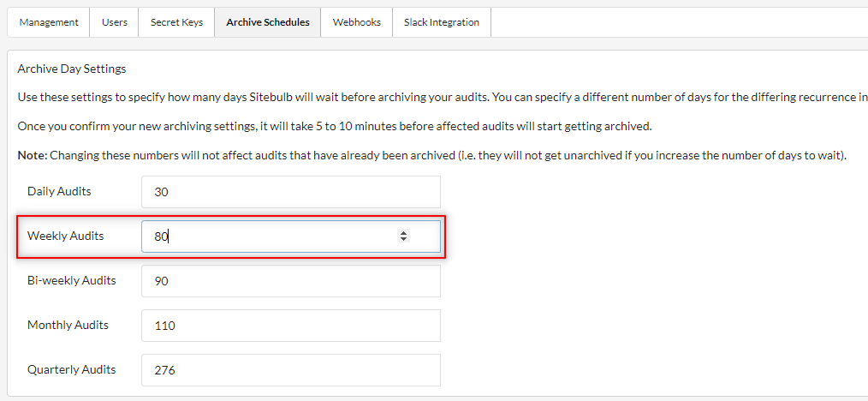Viewport: 868px width, 401px height.
Task: Click the Monthly Audits input showing 110
Action: click(291, 326)
